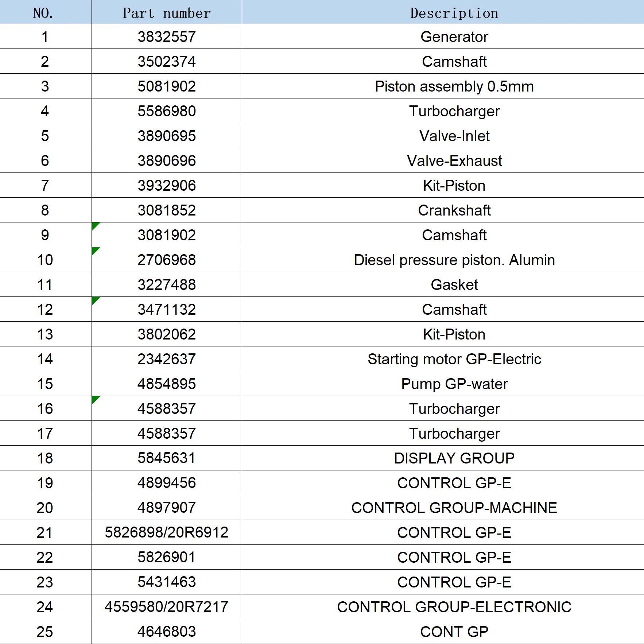Screen dimensions: 644x644
Task: Select cell containing 4559580/20R7217
Action: (167, 607)
